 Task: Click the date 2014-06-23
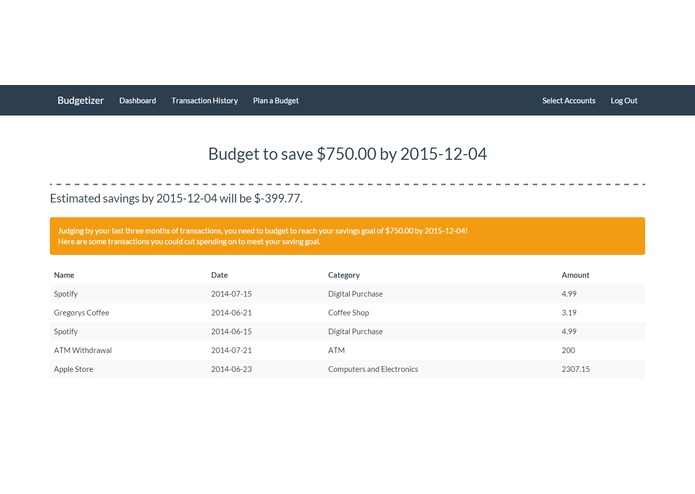(231, 369)
